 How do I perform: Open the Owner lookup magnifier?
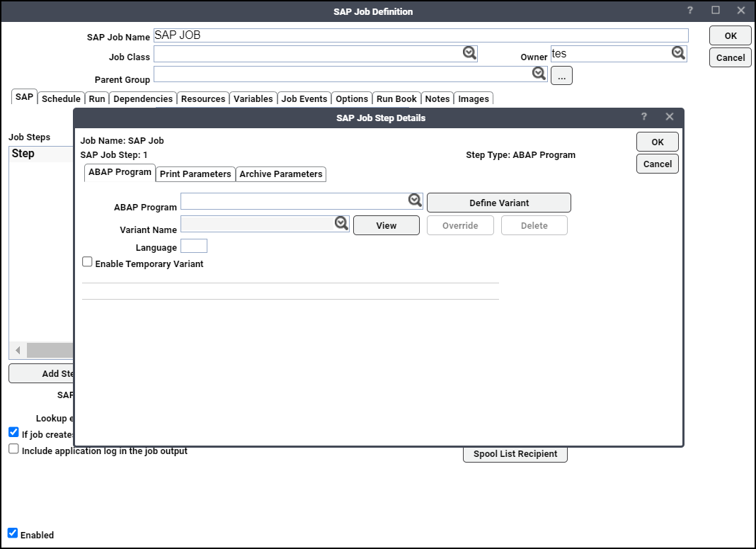tap(678, 52)
